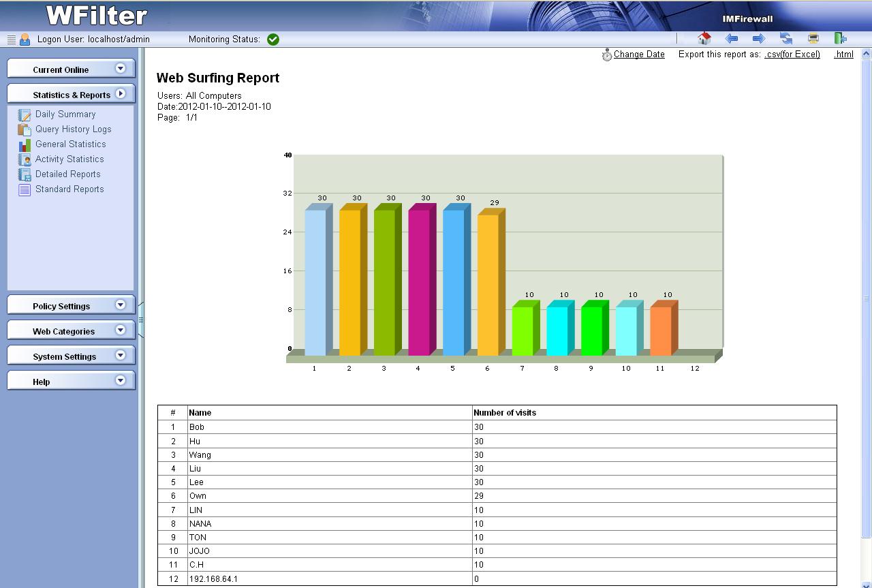Go forward with the right arrow icon
This screenshot has height=588, width=872.
[x=758, y=39]
